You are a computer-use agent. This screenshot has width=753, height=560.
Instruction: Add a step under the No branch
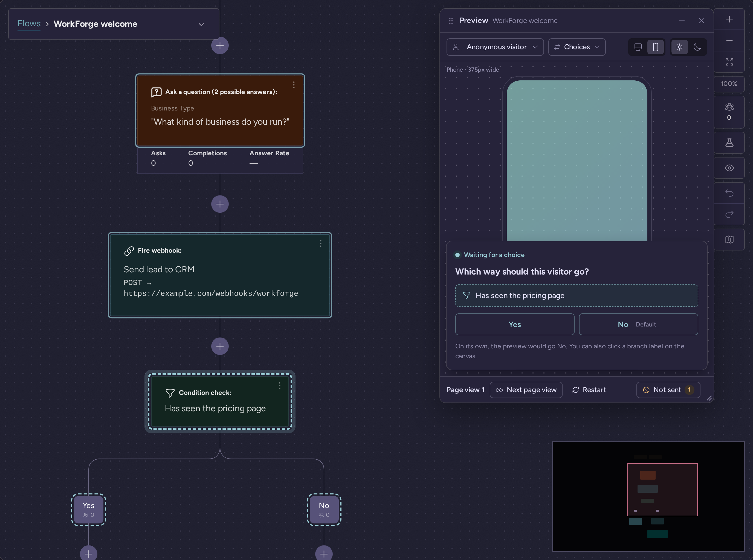point(324,553)
